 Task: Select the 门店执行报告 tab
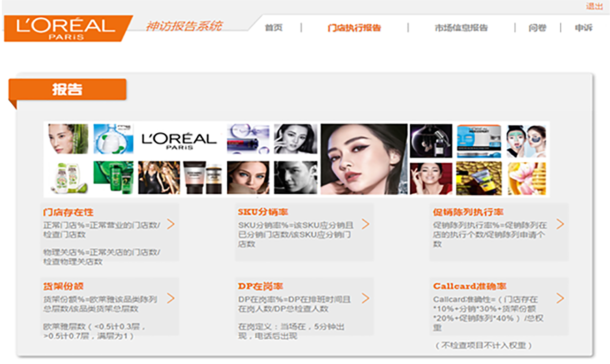pyautogui.click(x=354, y=28)
